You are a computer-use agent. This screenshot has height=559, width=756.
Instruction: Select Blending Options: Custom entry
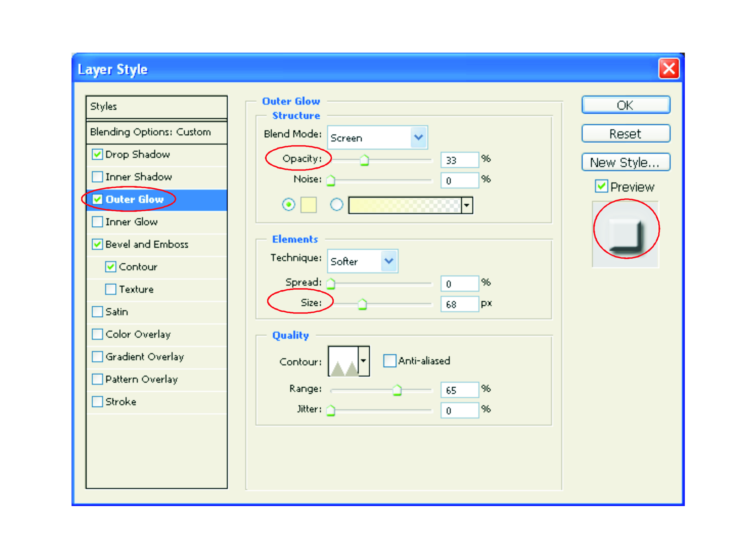tap(150, 132)
